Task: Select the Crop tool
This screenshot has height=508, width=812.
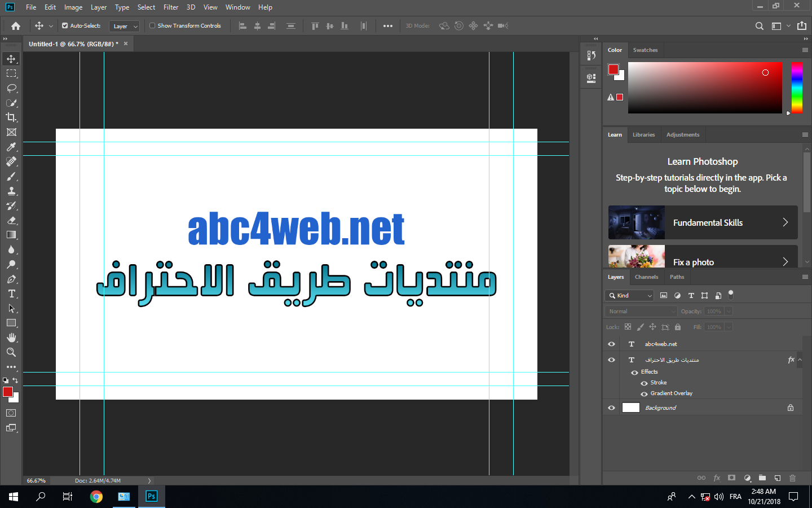Action: click(x=11, y=117)
